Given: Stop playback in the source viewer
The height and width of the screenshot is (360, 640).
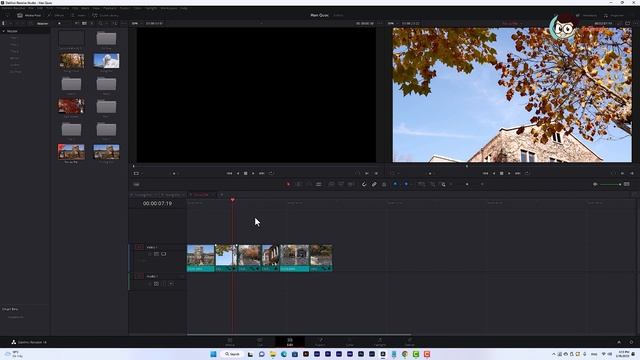Looking at the screenshot, I should (245, 173).
